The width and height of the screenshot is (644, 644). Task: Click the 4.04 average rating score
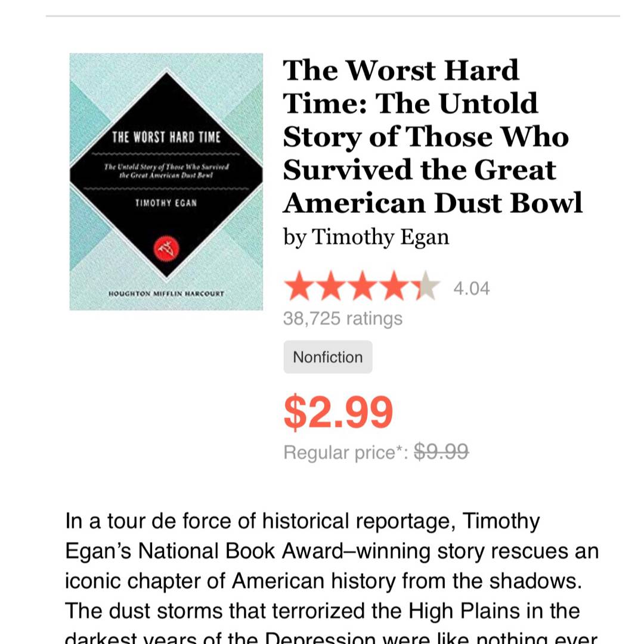pos(472,289)
